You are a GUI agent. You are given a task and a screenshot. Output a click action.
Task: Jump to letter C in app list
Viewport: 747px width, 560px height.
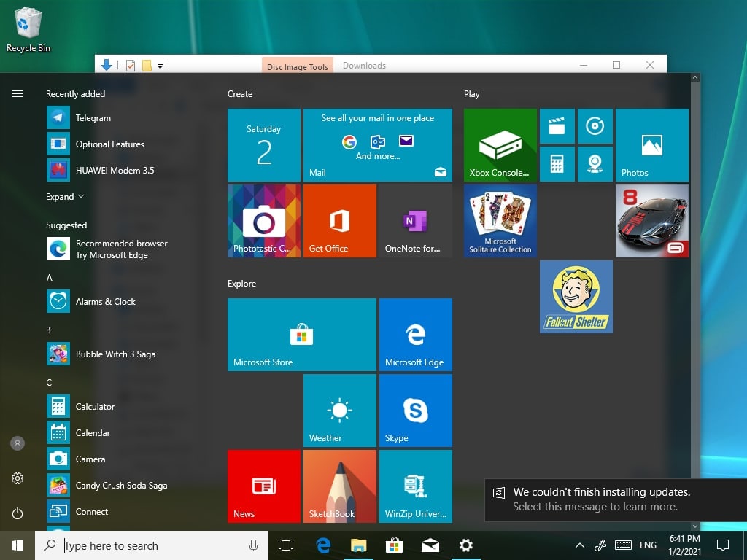tap(49, 382)
